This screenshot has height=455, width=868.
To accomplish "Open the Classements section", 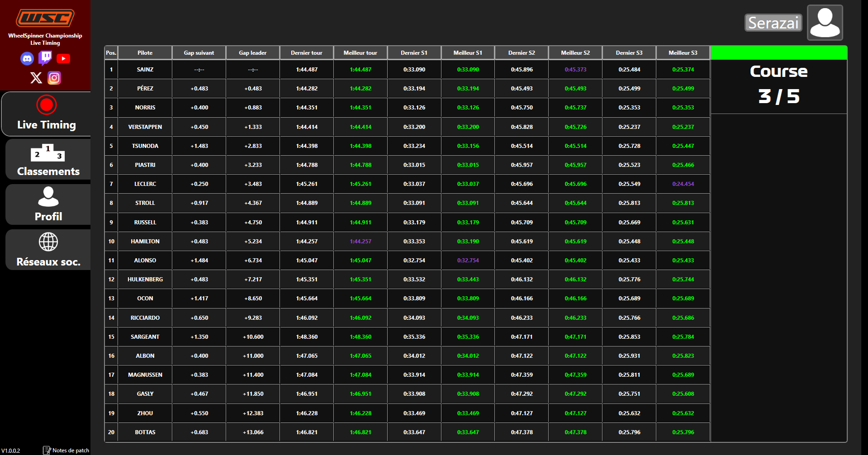I will point(48,159).
